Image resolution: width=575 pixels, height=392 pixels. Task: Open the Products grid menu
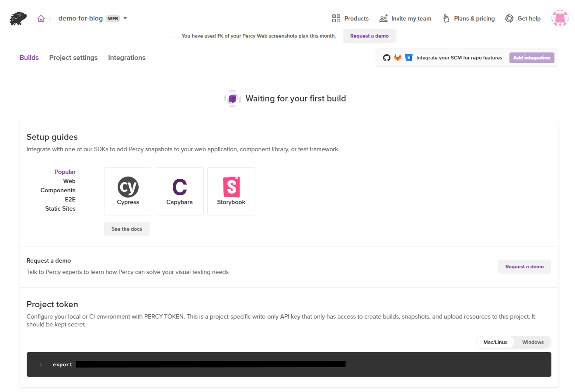336,18
